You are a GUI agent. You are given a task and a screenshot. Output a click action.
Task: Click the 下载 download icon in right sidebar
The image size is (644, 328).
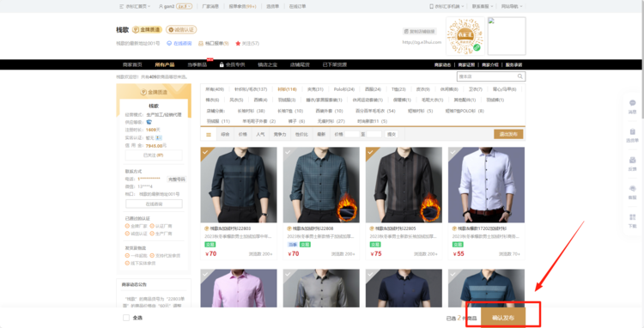click(x=633, y=216)
